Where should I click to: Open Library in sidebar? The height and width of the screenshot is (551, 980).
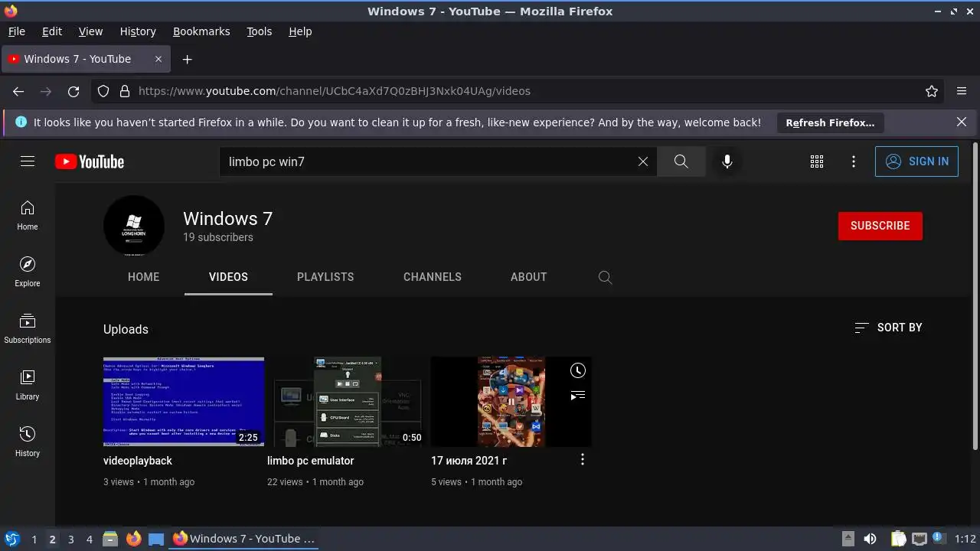click(28, 386)
